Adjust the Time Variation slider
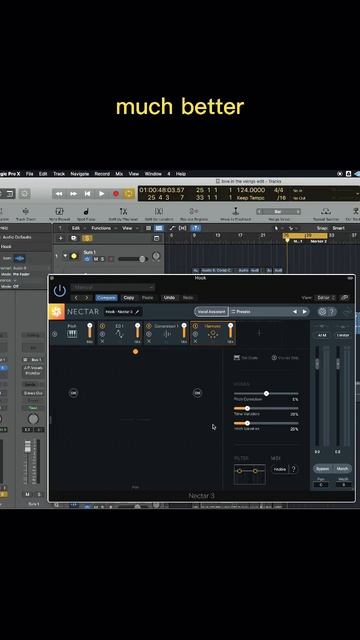Screen dimensions: 360x640 (x=266, y=409)
